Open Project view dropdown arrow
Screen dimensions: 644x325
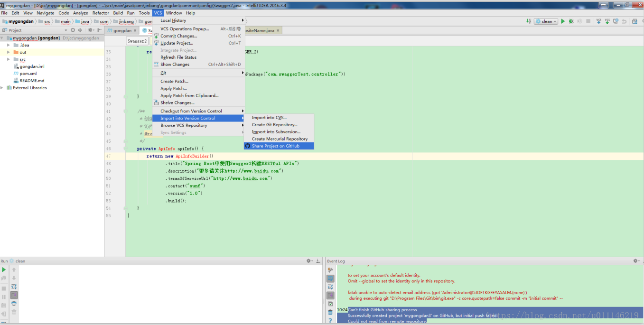[65, 30]
